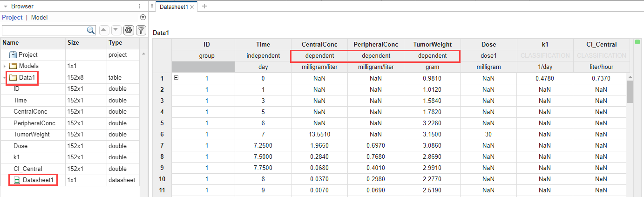Click the green status indicator square
Screen dimensions: 644x197
click(637, 42)
